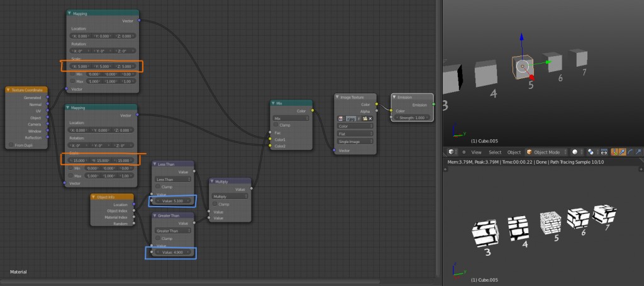Click the viewport shading sphere icon
This screenshot has height=286, width=644.
click(574, 152)
